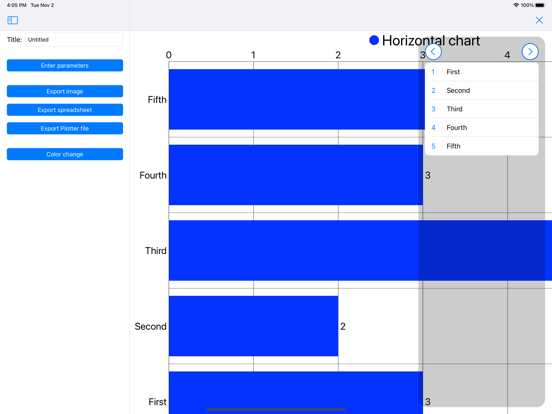The image size is (552, 414).
Task: Open Enter parameters
Action: (65, 65)
